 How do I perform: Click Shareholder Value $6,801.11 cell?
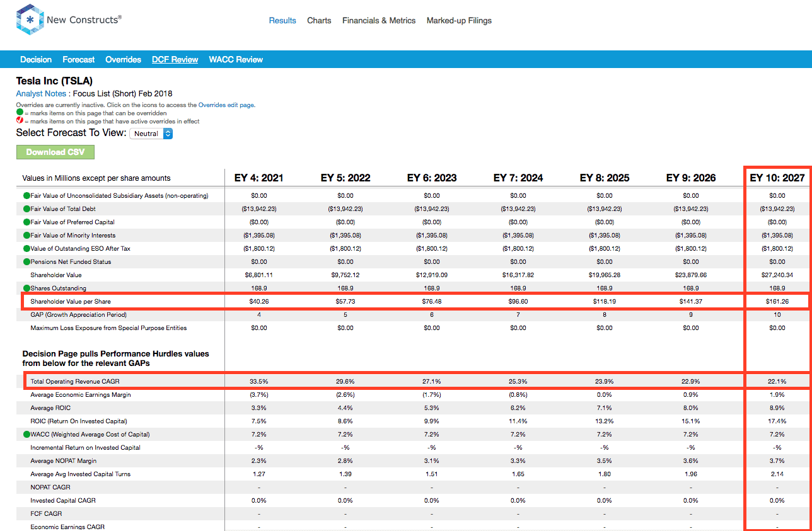pos(259,275)
